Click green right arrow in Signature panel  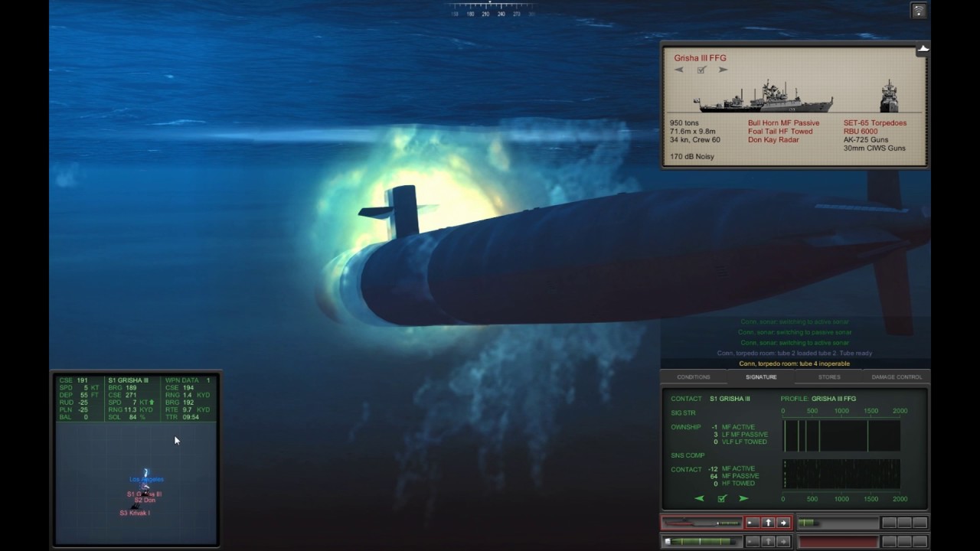point(743,498)
